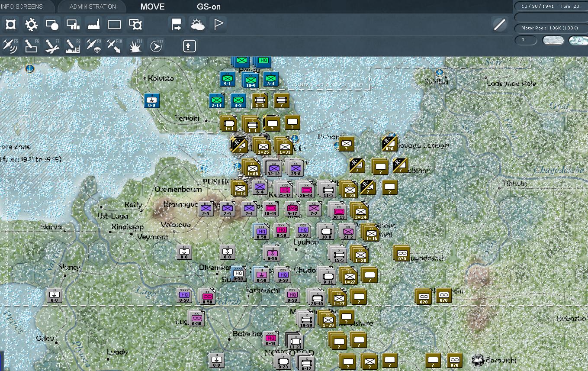The image size is (588, 371).
Task: Select the Finnish 3-3 infantry unit
Action: pos(238,101)
